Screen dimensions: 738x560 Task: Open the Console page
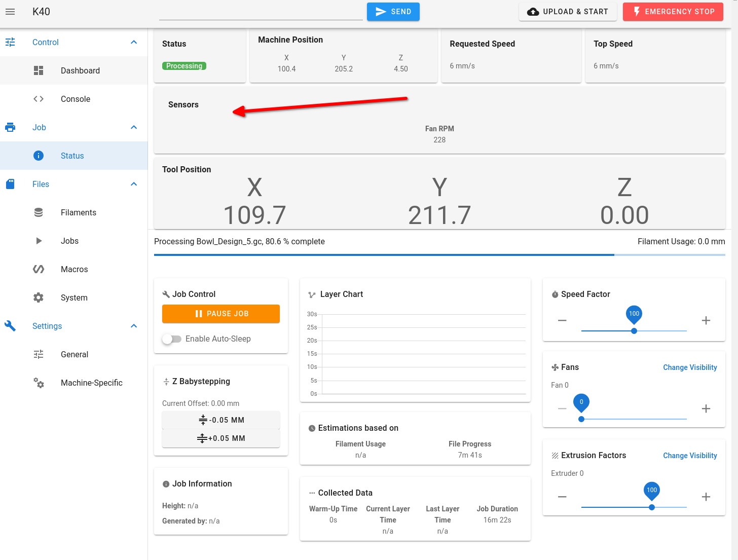pos(73,99)
